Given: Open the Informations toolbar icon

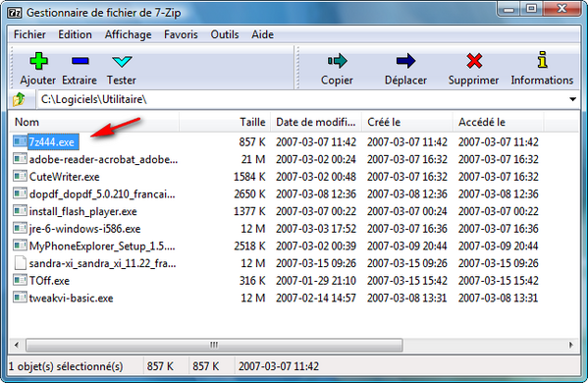Looking at the screenshot, I should (x=542, y=60).
